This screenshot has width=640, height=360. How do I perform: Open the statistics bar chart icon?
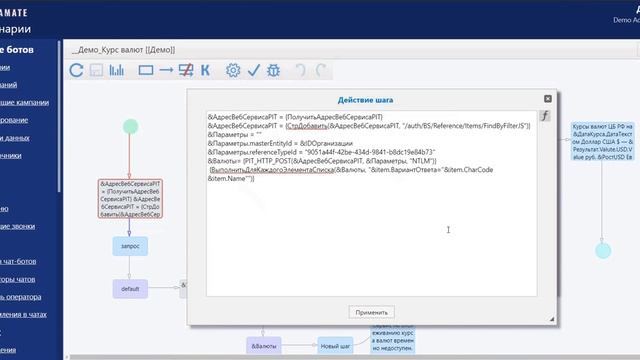pyautogui.click(x=117, y=70)
